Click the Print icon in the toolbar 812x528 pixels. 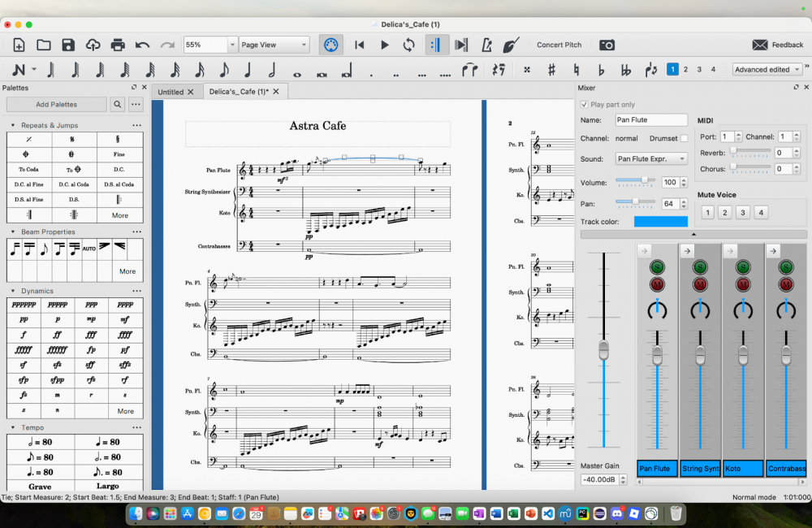[118, 45]
